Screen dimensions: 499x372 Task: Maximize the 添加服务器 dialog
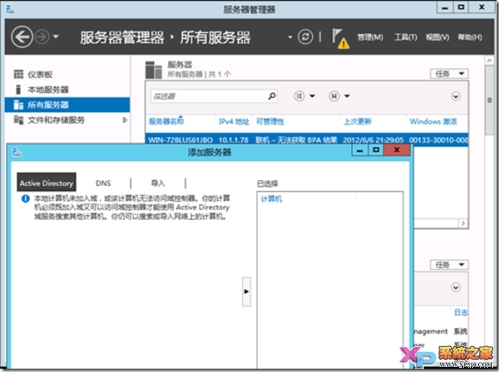[x=376, y=150]
